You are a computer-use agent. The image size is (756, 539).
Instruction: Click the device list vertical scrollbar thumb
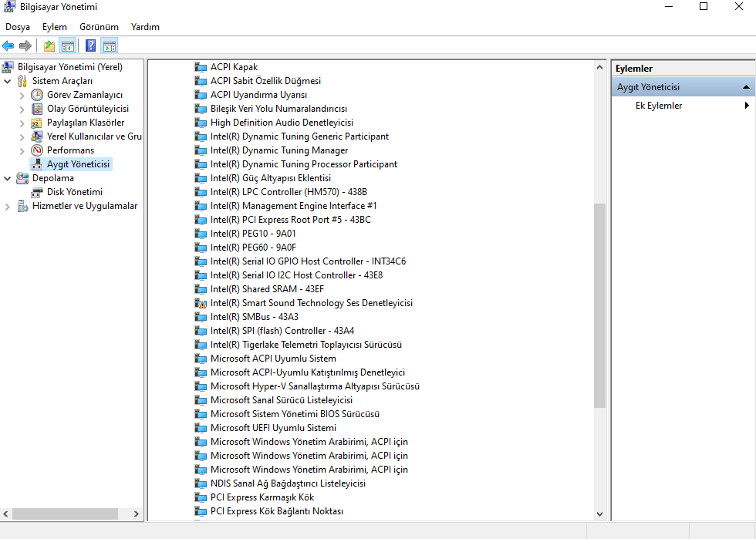(x=599, y=305)
